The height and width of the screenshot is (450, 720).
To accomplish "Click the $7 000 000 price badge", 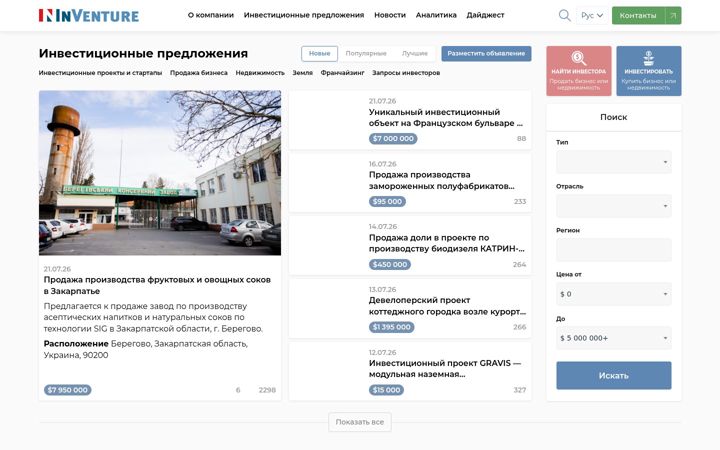I will pos(393,139).
